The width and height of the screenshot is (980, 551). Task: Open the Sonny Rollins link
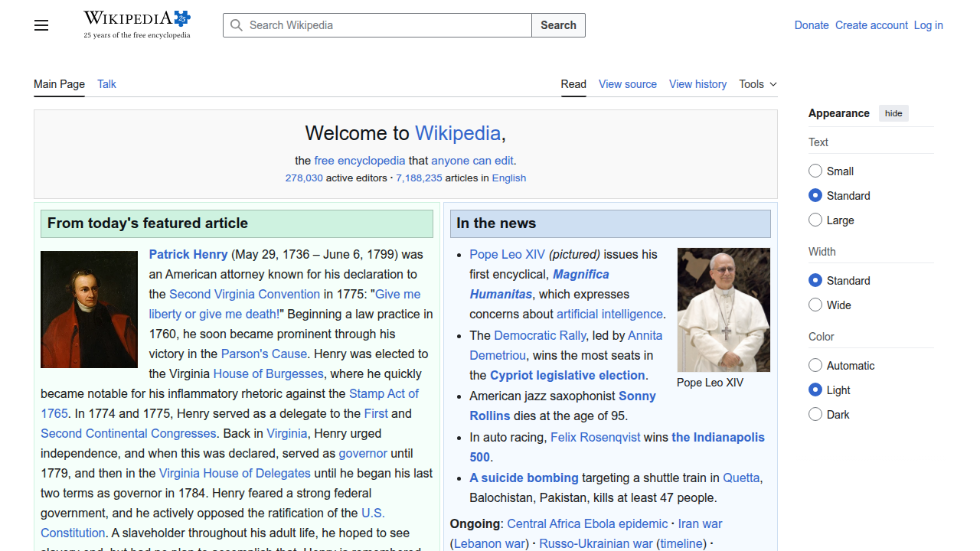(x=563, y=406)
